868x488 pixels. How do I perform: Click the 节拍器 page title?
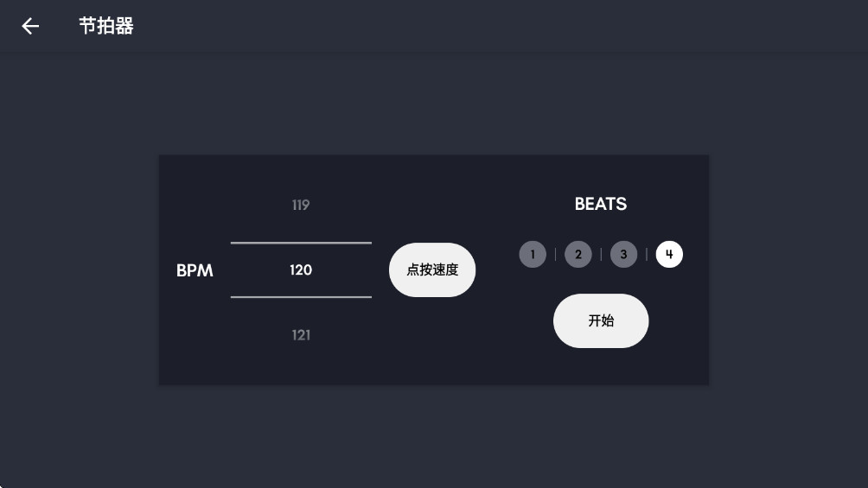(106, 26)
